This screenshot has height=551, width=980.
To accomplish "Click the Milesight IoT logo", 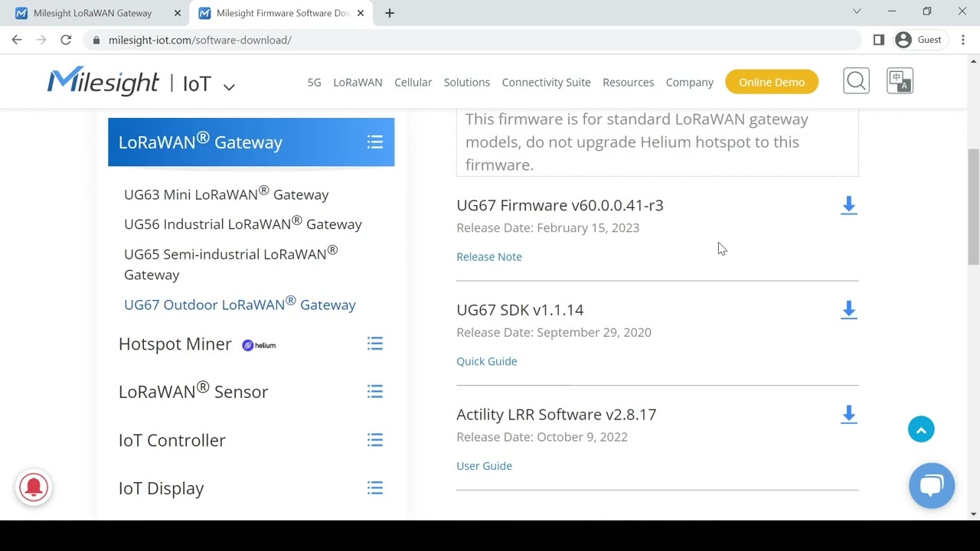I will [128, 81].
